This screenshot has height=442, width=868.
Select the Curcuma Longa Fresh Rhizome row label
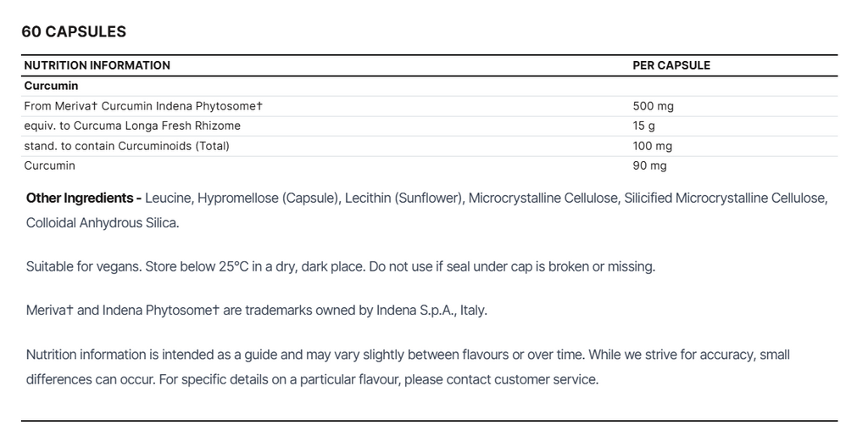point(132,126)
